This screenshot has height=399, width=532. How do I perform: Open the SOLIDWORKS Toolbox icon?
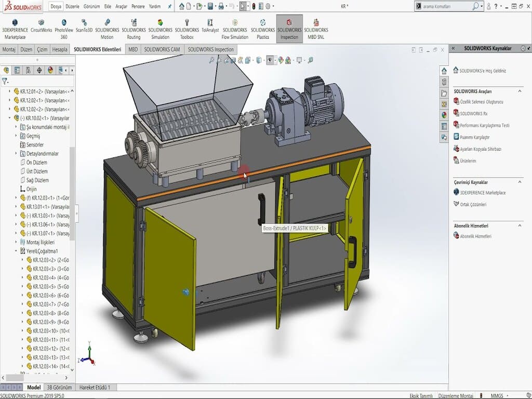[188, 23]
